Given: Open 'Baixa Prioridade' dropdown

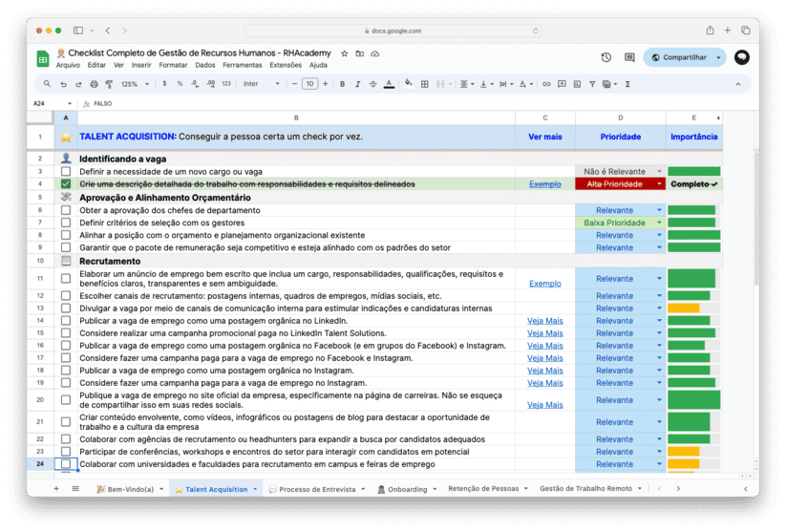Looking at the screenshot, I should 659,223.
